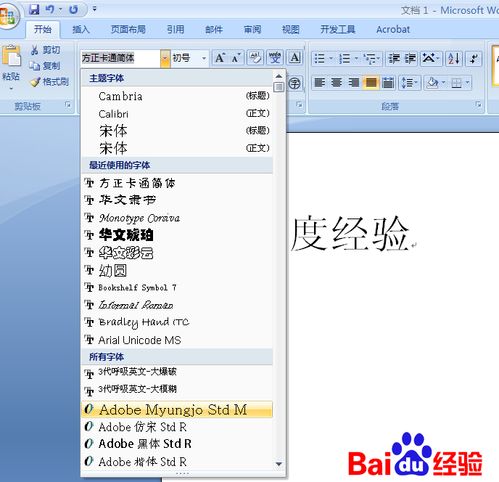Click the 格式刷 format painter button
Image resolution: width=499 pixels, height=482 pixels.
pyautogui.click(x=49, y=82)
